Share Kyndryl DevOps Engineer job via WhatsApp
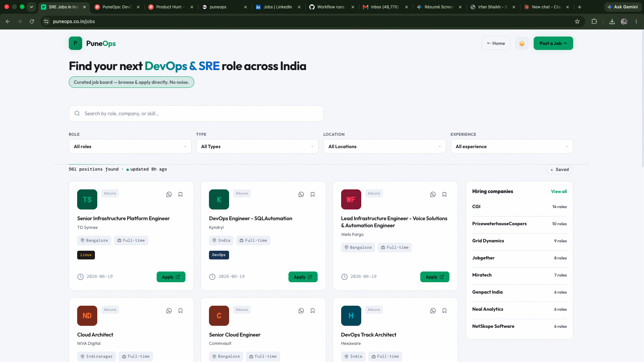Image resolution: width=644 pixels, height=362 pixels. click(x=301, y=194)
